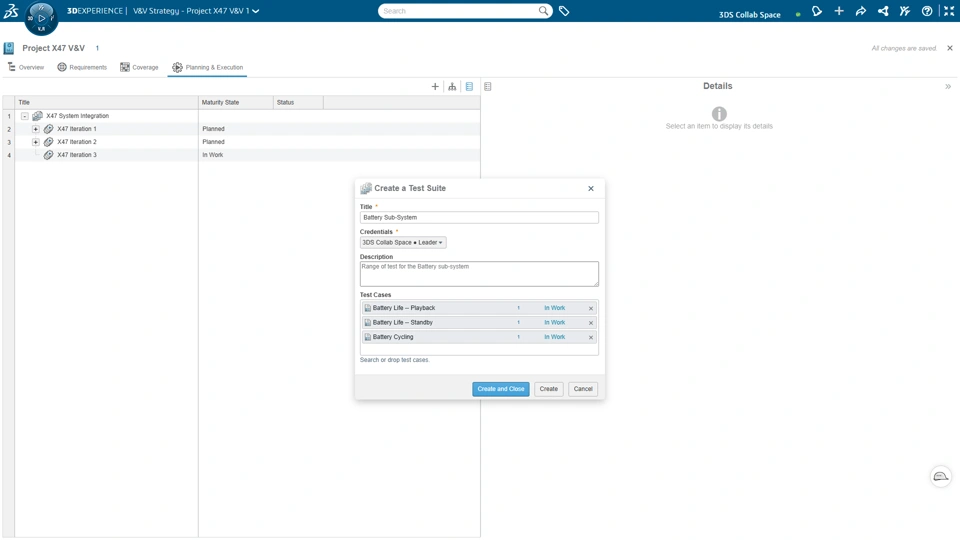Select X47 Iteration 1 row
The height and width of the screenshot is (540, 960).
[x=241, y=129]
